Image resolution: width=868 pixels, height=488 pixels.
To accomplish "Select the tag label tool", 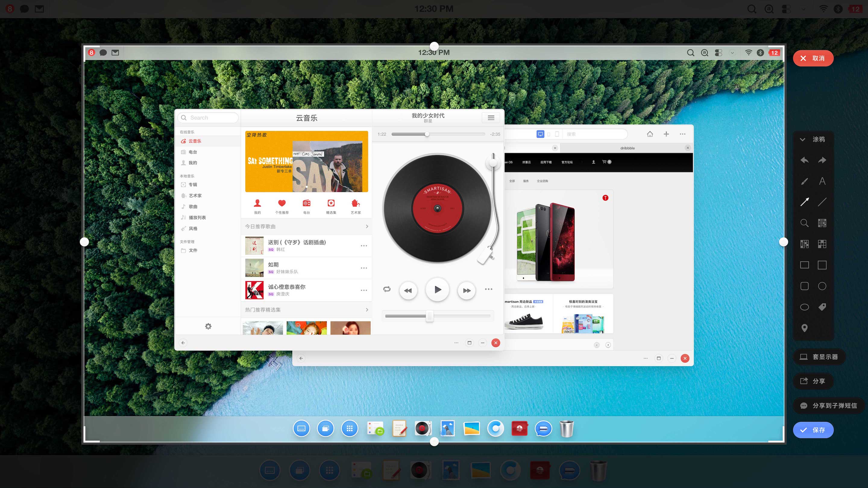I will point(822,307).
